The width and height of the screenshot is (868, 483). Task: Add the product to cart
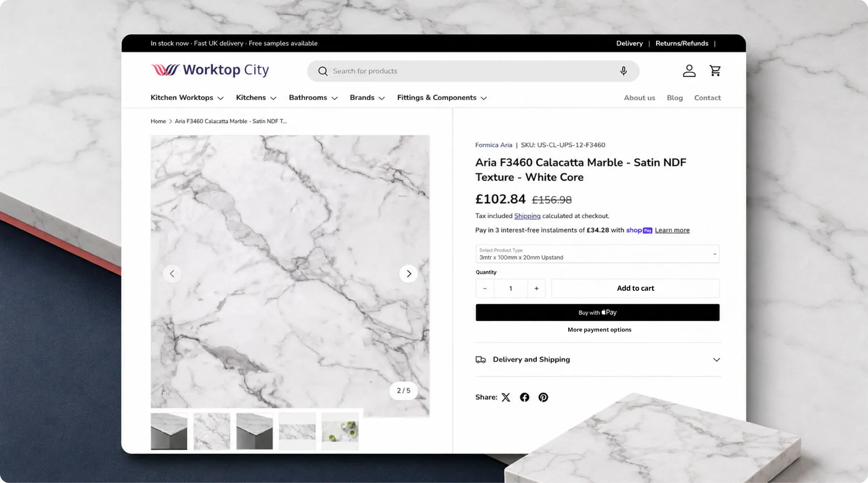coord(635,288)
